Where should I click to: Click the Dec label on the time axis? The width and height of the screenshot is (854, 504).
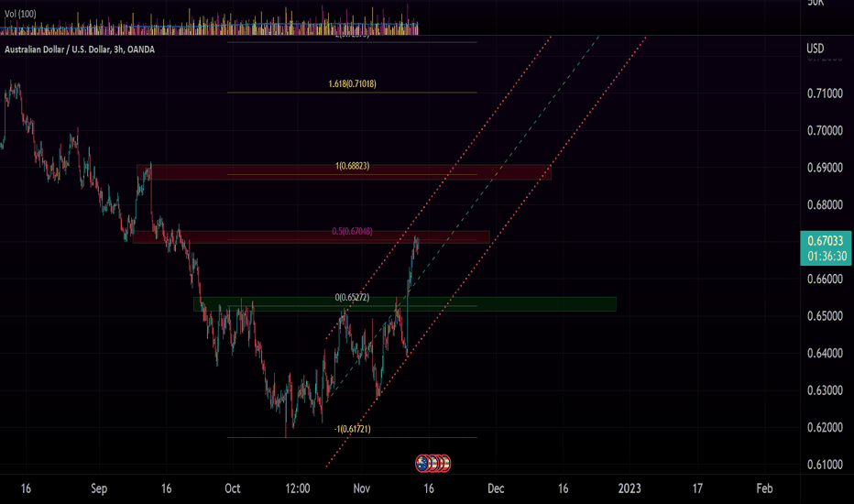click(496, 488)
